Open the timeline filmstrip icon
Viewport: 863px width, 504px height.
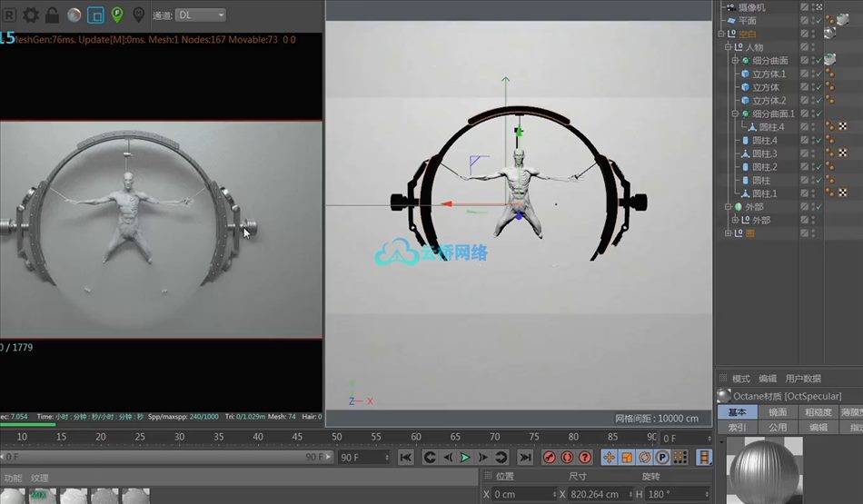(704, 457)
